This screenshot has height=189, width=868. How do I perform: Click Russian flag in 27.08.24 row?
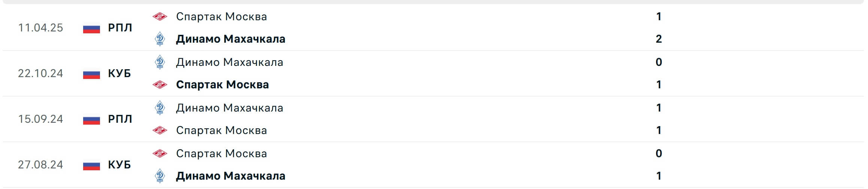(x=91, y=165)
